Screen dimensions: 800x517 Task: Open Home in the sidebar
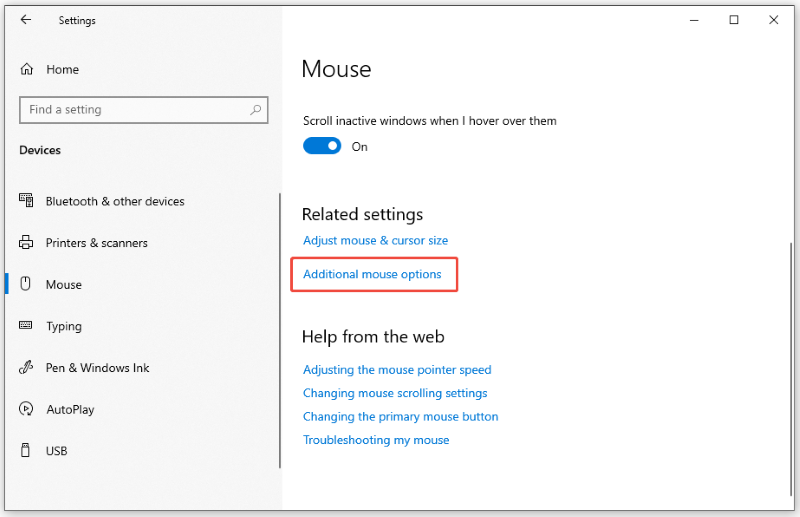[62, 69]
